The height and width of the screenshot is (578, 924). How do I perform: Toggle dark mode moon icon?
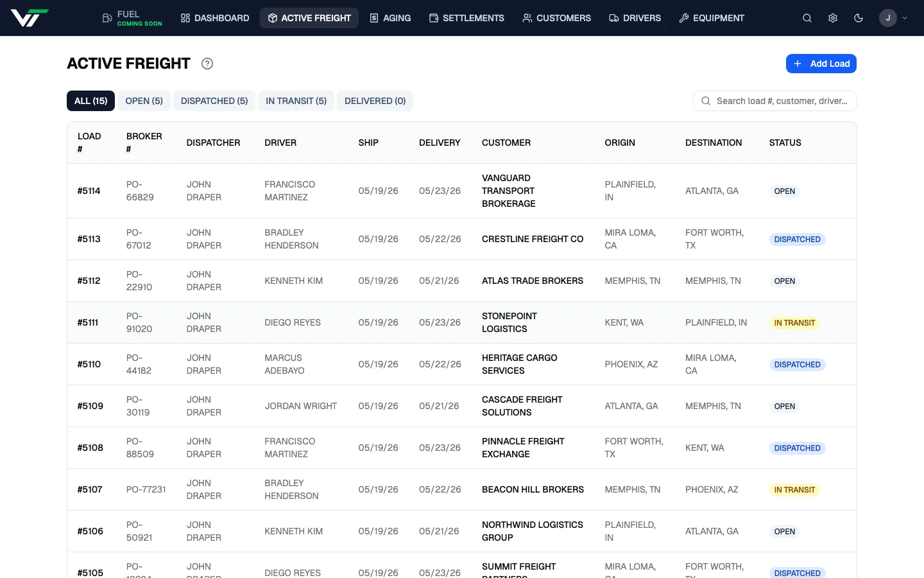coord(859,18)
